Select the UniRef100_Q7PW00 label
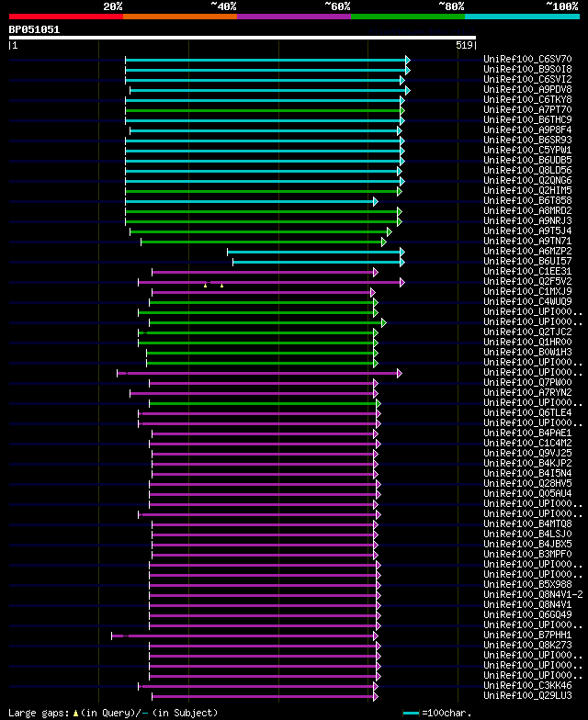 (x=527, y=382)
